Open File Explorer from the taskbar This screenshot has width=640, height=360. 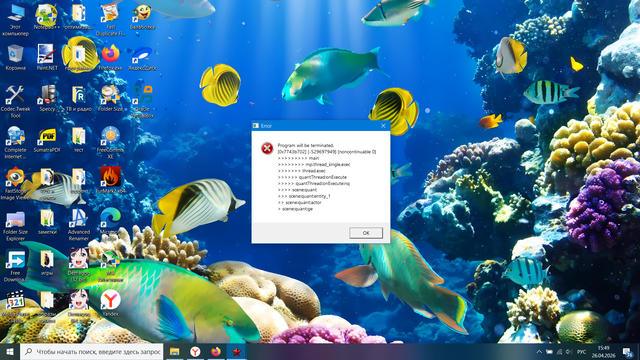tap(174, 351)
